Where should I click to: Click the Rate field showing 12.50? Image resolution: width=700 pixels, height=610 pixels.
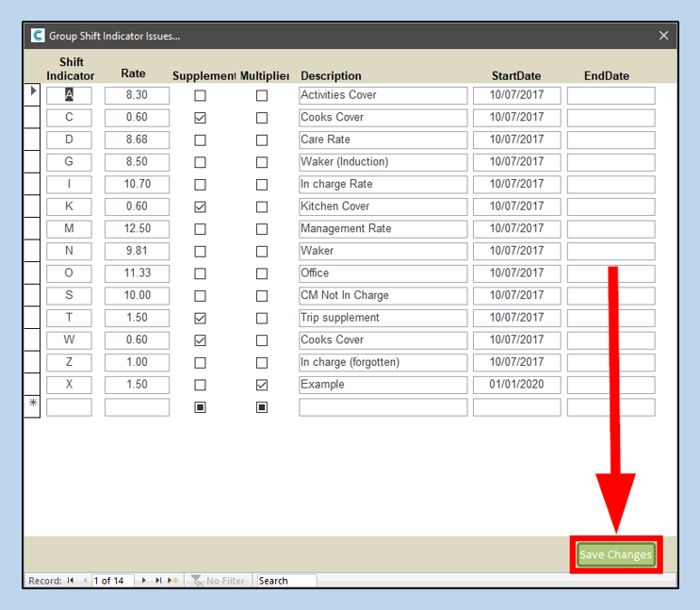(x=137, y=229)
